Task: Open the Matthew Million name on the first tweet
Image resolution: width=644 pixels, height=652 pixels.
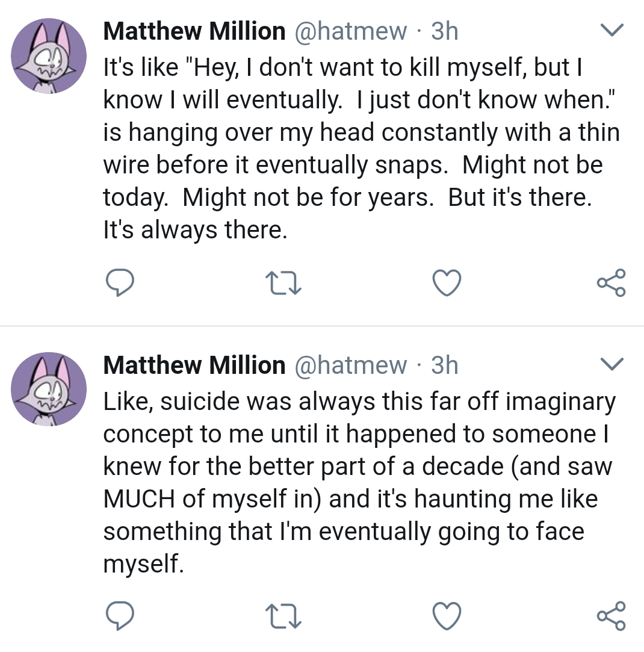Action: click(194, 31)
